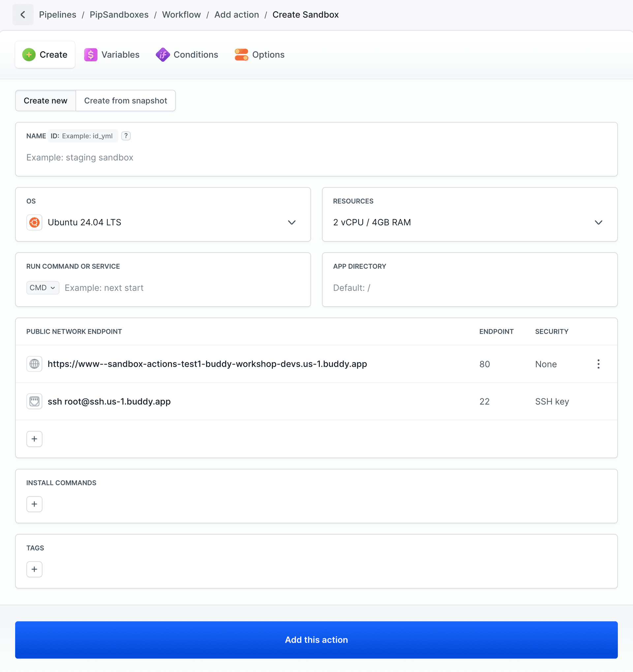This screenshot has height=672, width=633.
Task: Click the help question mark icon
Action: click(126, 136)
